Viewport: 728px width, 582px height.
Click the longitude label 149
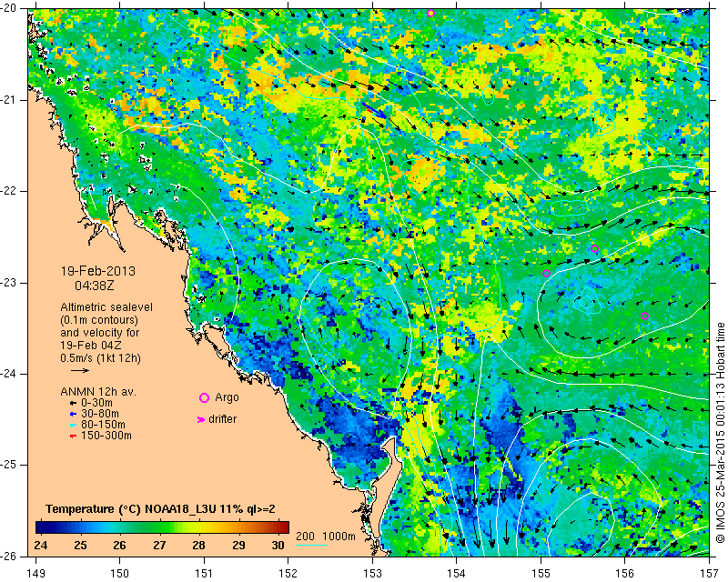tap(36, 573)
